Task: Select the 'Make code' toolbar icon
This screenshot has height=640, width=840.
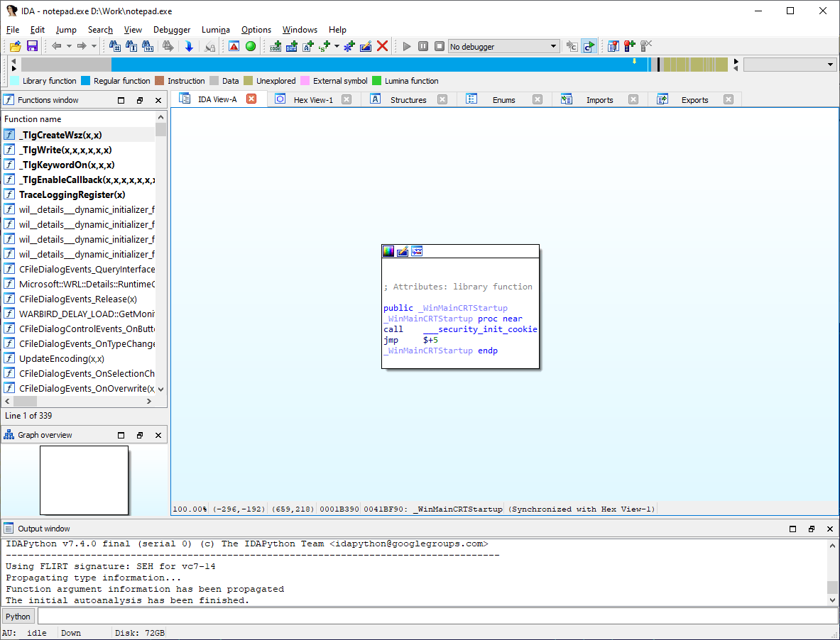Action: tap(276, 45)
